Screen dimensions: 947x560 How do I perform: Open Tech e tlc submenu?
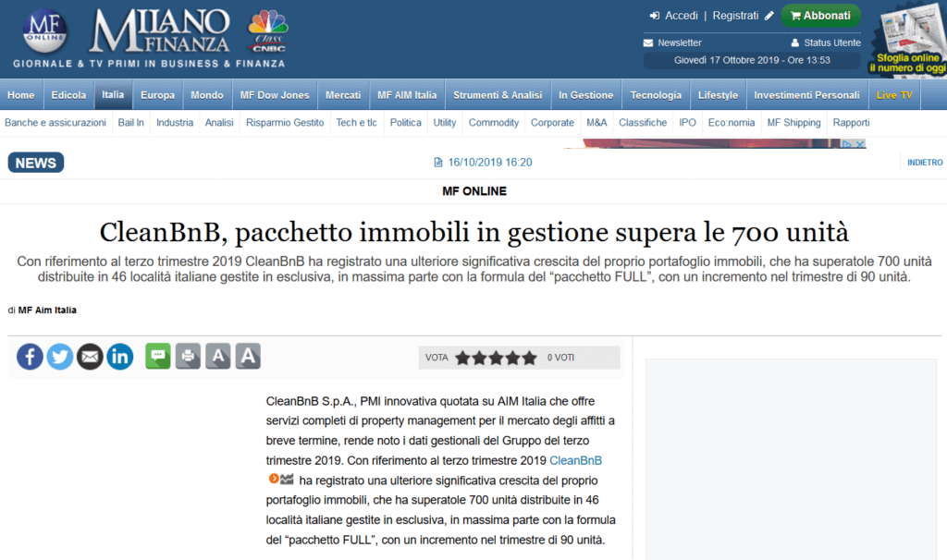356,123
